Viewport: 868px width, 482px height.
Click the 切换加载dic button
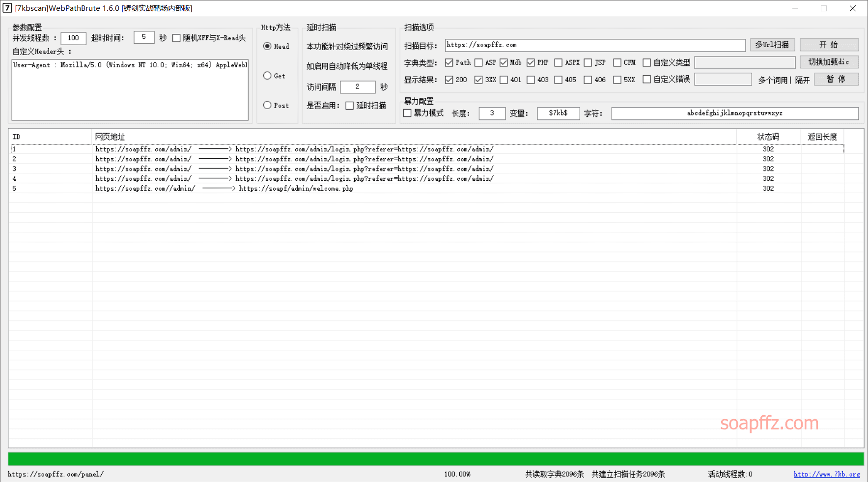coord(829,62)
